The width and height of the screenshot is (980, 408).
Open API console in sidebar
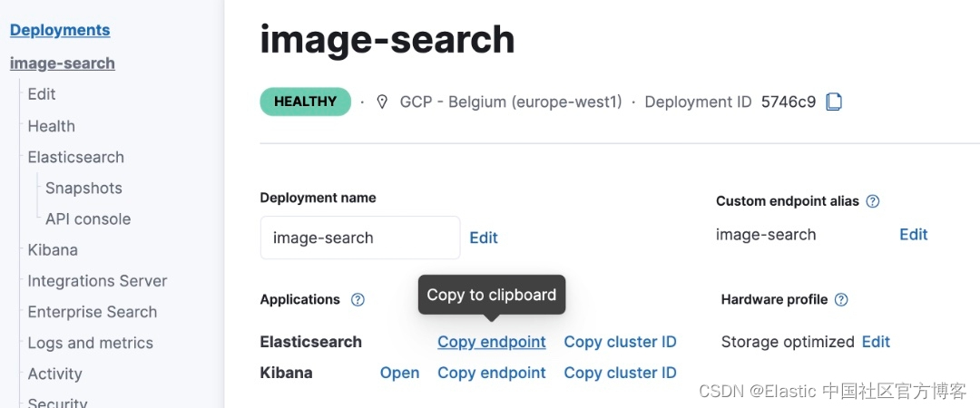[88, 219]
